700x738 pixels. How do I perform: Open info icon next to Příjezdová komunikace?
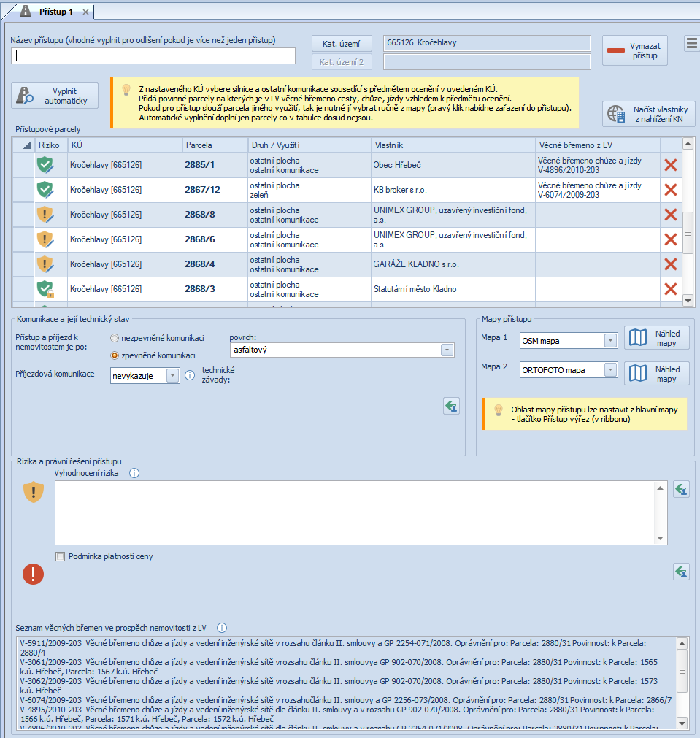point(190,375)
